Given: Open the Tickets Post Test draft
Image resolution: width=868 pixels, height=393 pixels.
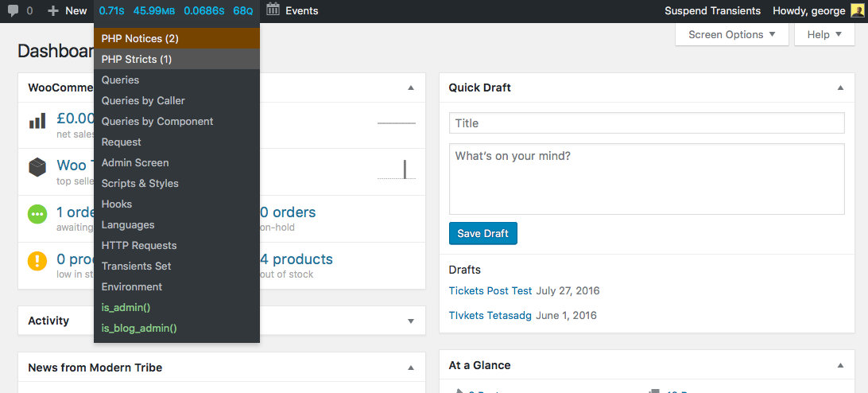Looking at the screenshot, I should coord(490,290).
